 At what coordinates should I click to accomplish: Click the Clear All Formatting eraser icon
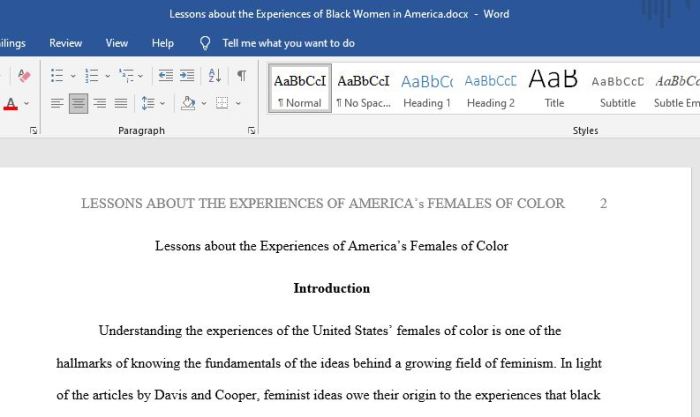pos(24,76)
